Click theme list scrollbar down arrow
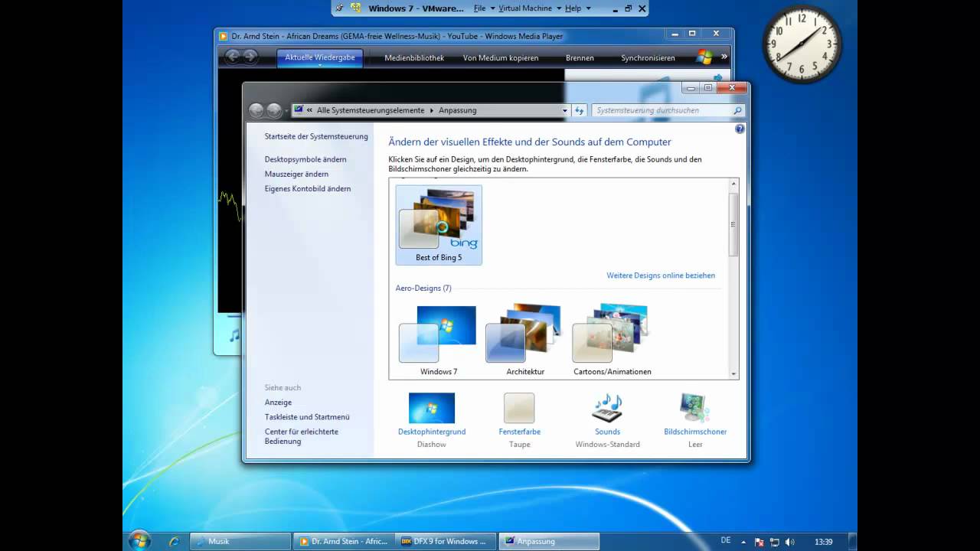This screenshot has width=980, height=551. pyautogui.click(x=733, y=374)
